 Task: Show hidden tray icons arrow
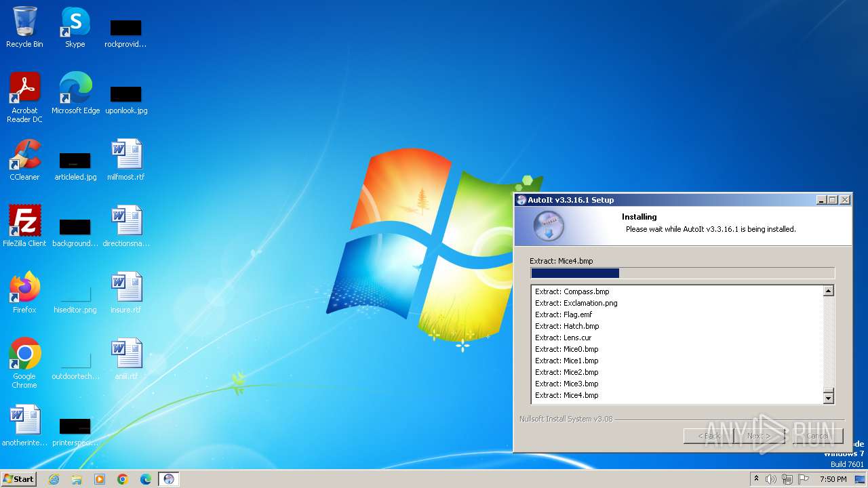[756, 479]
